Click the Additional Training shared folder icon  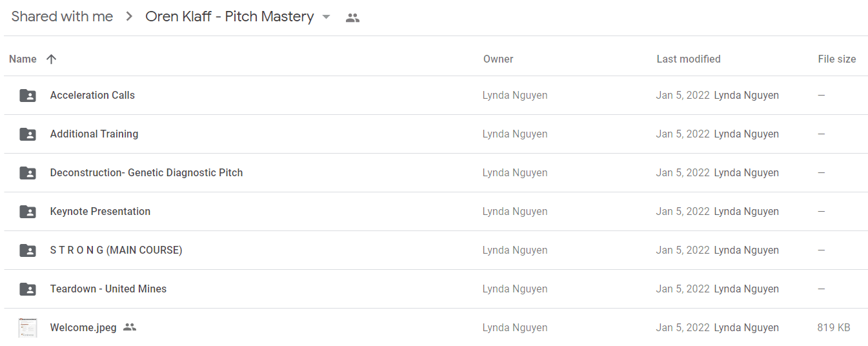point(28,134)
